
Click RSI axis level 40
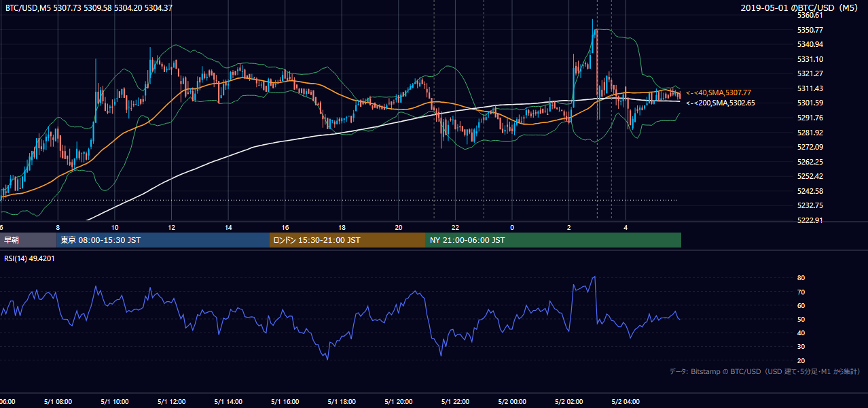click(x=801, y=333)
